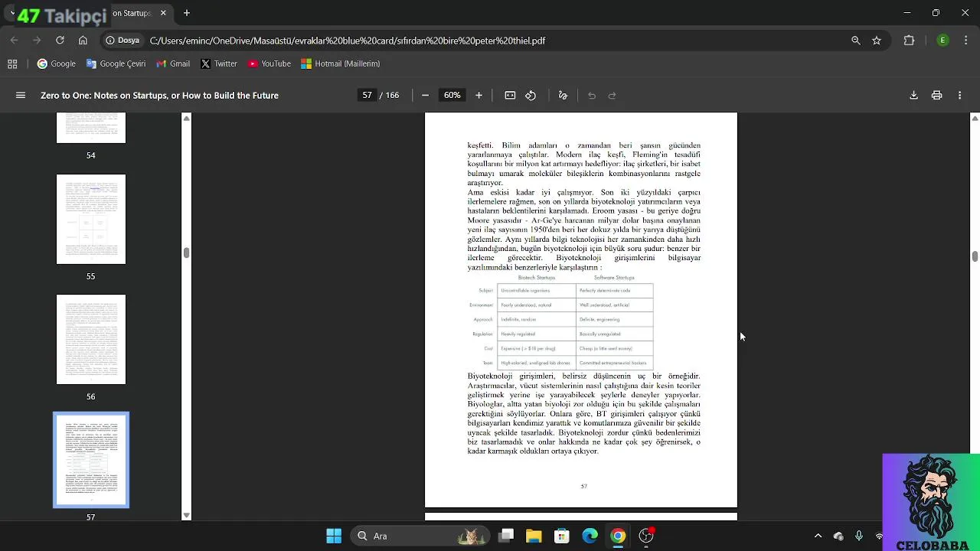Switch to Chrome in the taskbar

[x=618, y=536]
